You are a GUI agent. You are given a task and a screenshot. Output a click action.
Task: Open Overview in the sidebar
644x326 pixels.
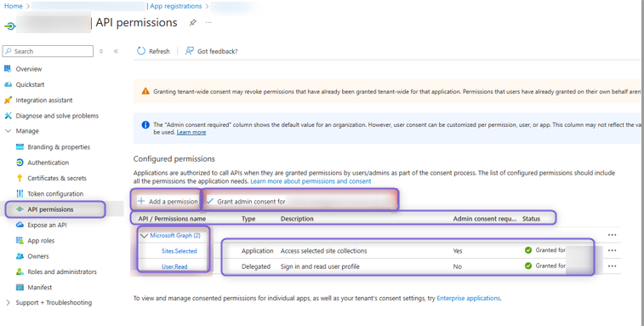tap(29, 69)
